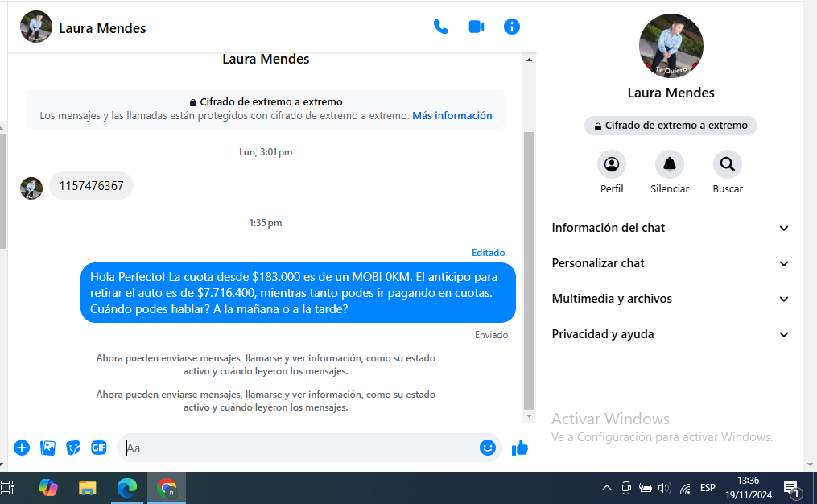This screenshot has width=817, height=504.
Task: Click the message input field Aa
Action: pyautogui.click(x=299, y=448)
